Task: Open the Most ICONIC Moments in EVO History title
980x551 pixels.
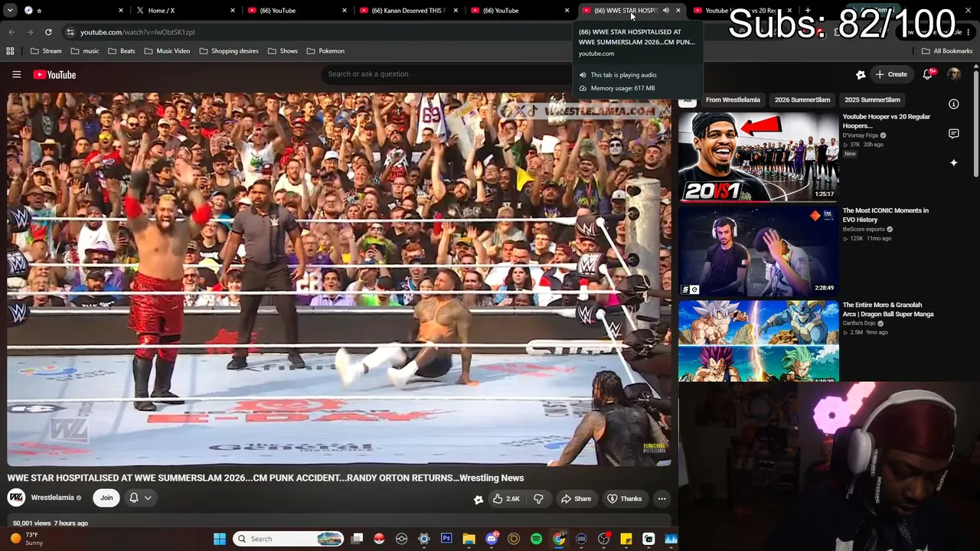Action: coord(886,215)
